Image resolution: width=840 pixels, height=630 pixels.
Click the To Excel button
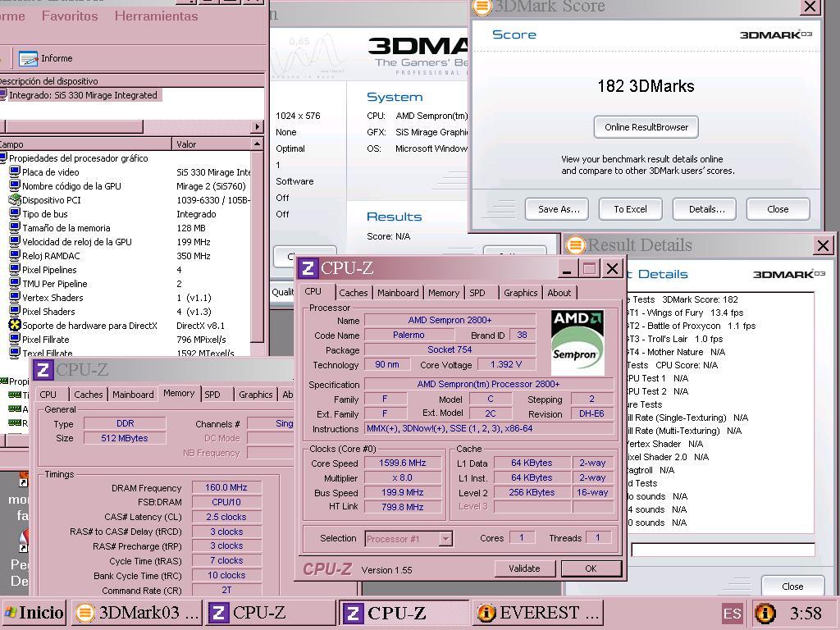coord(631,209)
